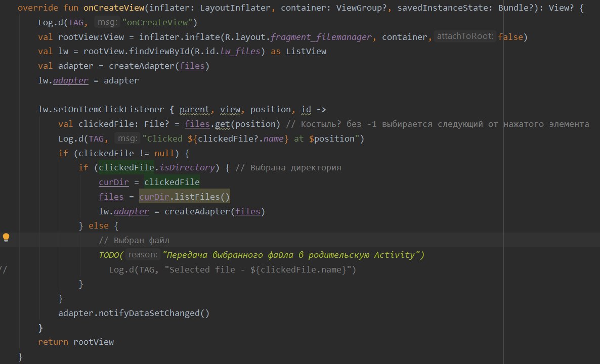Click the yellow lightbulb quick-fix icon

[x=6, y=238]
